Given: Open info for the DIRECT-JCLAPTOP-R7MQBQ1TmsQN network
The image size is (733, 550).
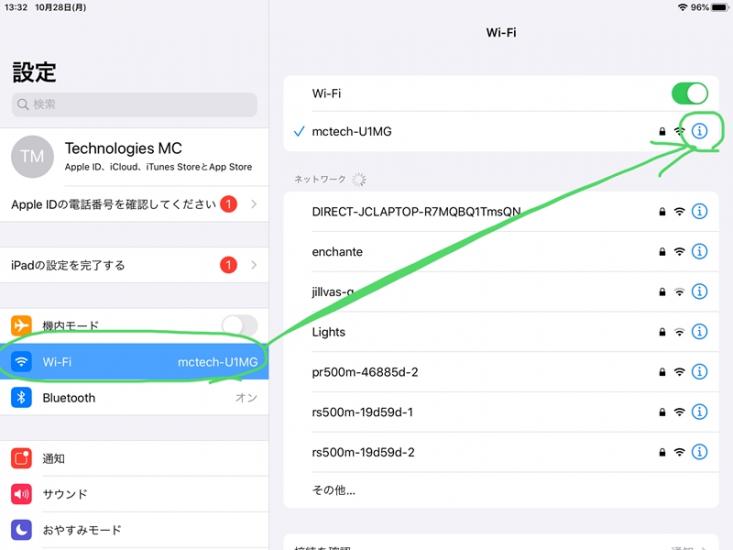Looking at the screenshot, I should (x=699, y=211).
